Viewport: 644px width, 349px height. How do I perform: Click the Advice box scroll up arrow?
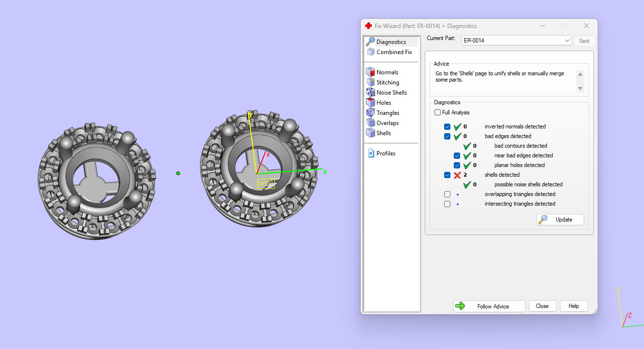point(580,74)
